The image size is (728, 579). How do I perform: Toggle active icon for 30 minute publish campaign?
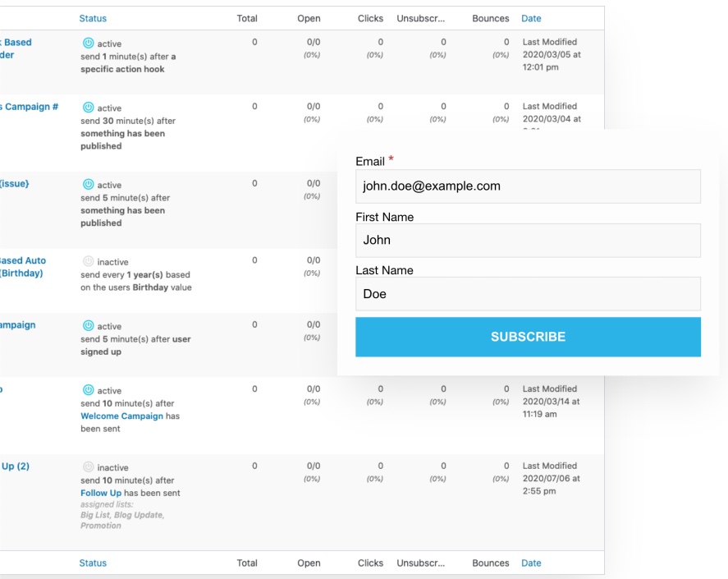click(x=88, y=108)
